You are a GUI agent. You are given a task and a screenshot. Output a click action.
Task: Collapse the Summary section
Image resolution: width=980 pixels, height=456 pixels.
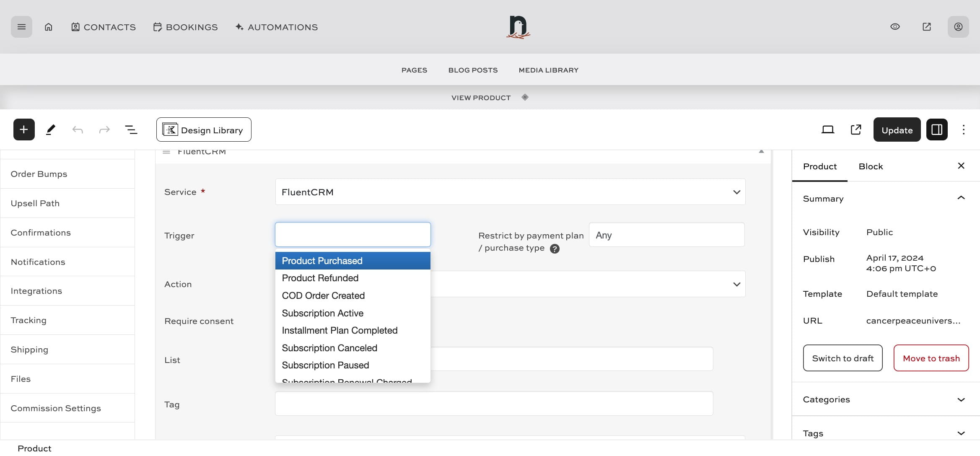960,198
